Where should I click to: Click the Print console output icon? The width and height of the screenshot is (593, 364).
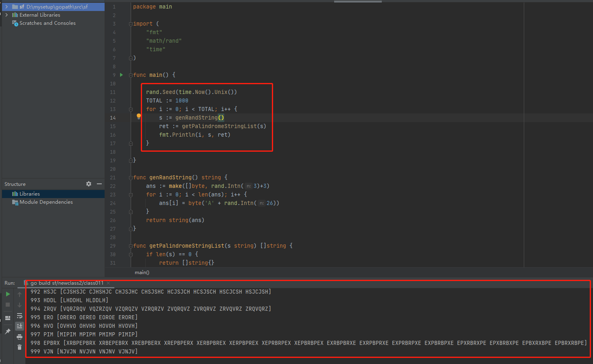(x=20, y=337)
